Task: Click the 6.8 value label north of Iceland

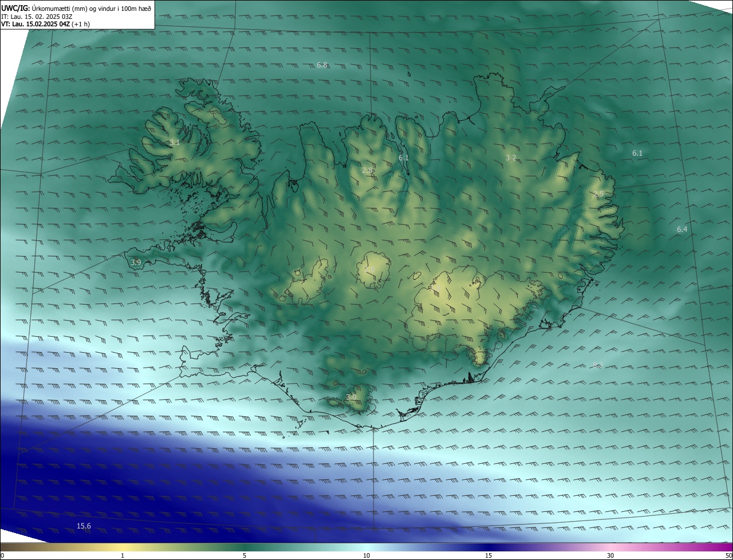Action: pos(322,65)
